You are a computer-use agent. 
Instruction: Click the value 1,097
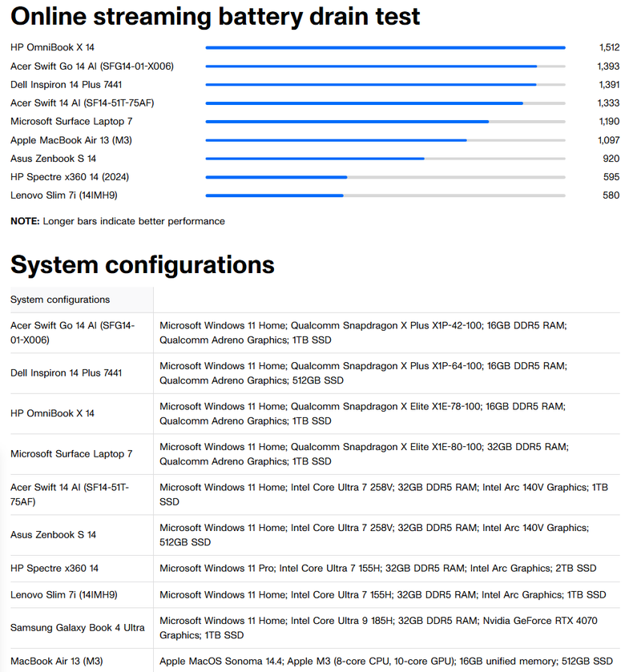[609, 140]
